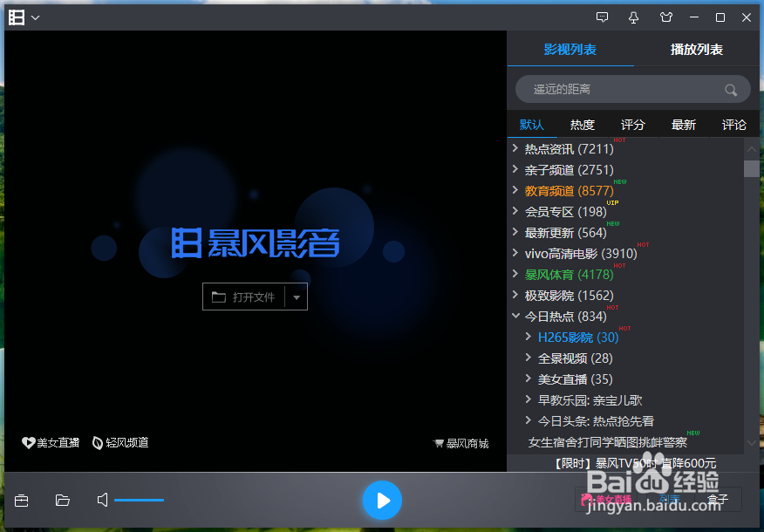Expand the 暴风体育 (4178) category arrow
Image resolution: width=764 pixels, height=532 pixels.
tap(515, 274)
